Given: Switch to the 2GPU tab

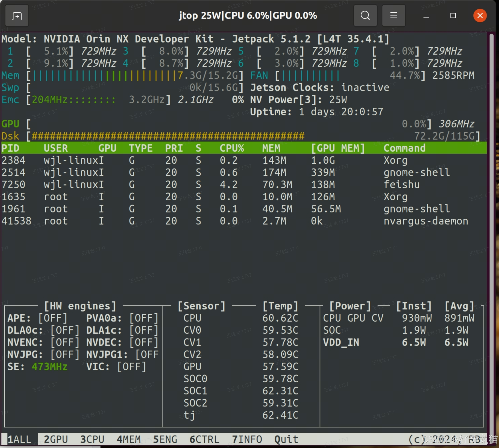Looking at the screenshot, I should tap(56, 439).
